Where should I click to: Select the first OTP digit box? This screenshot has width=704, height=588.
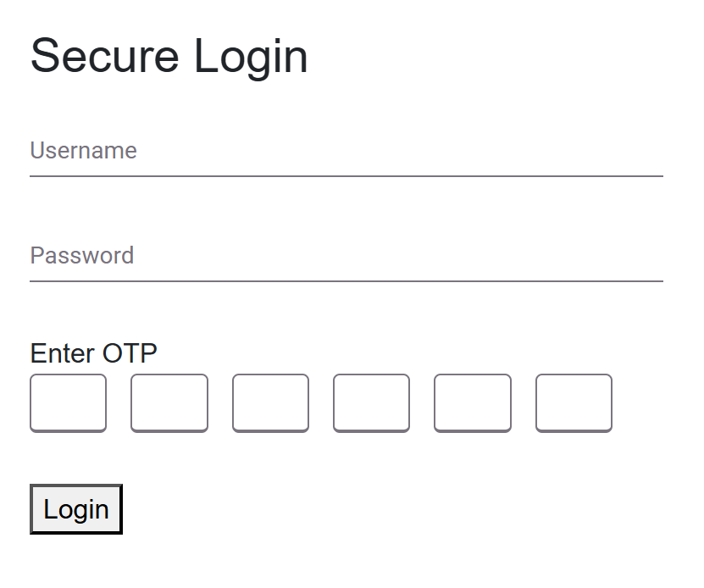[68, 403]
